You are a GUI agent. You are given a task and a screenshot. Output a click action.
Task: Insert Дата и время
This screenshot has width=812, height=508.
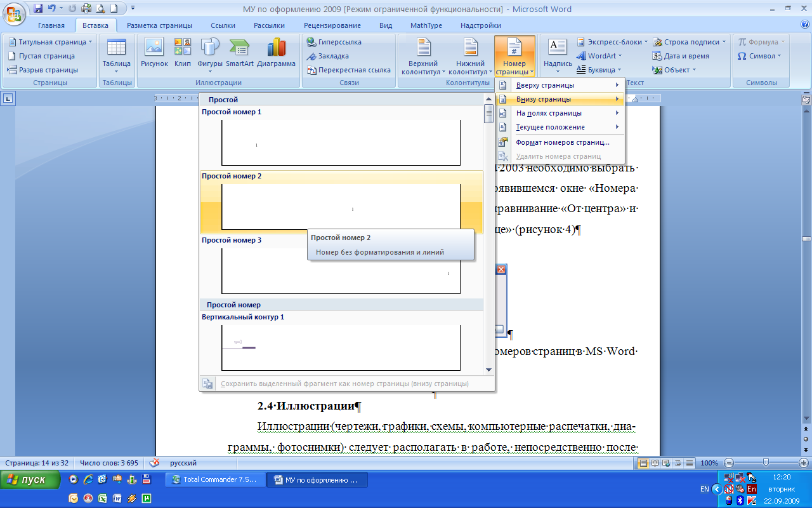click(x=681, y=56)
